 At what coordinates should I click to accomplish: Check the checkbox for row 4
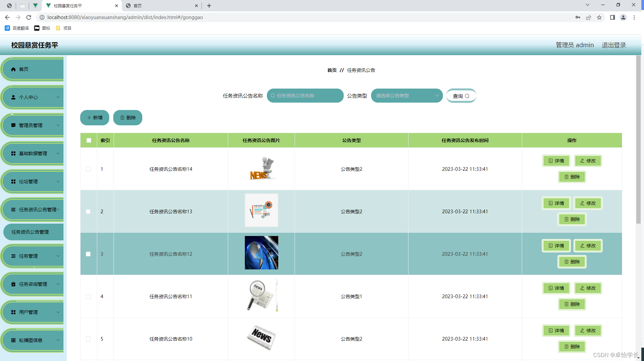(88, 296)
